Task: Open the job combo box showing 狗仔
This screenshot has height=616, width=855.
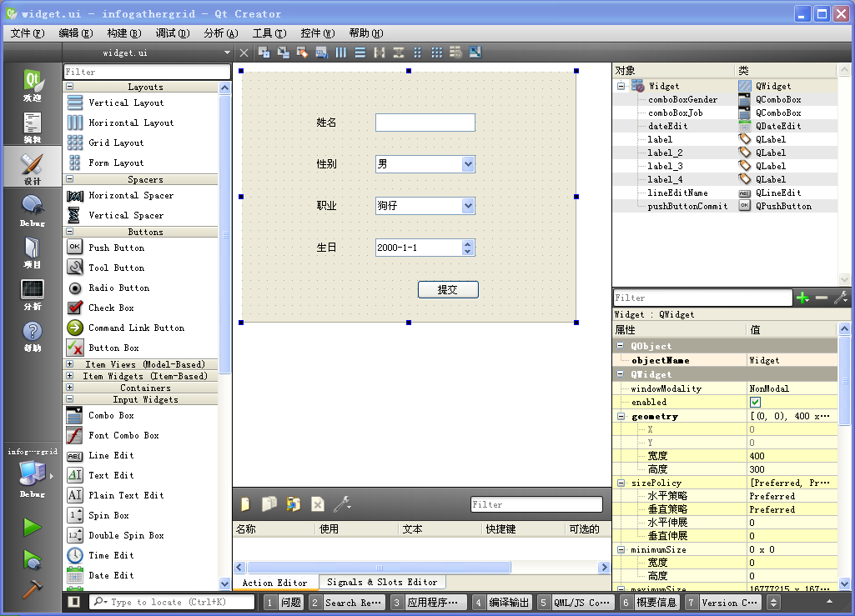Action: tap(425, 206)
